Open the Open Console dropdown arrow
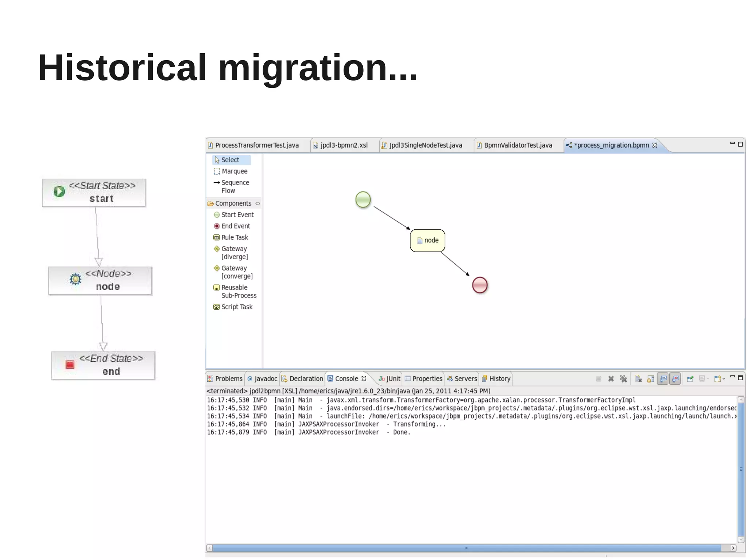 (724, 379)
